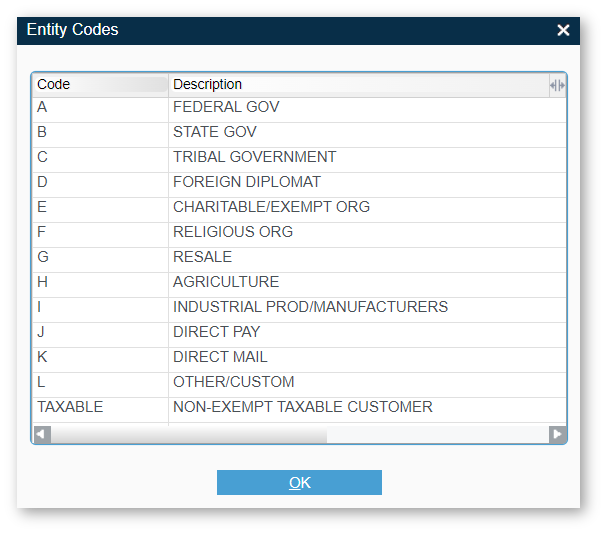Select the OTHER/CUSTOM description
Image resolution: width=606 pixels, height=534 pixels.
(x=367, y=385)
